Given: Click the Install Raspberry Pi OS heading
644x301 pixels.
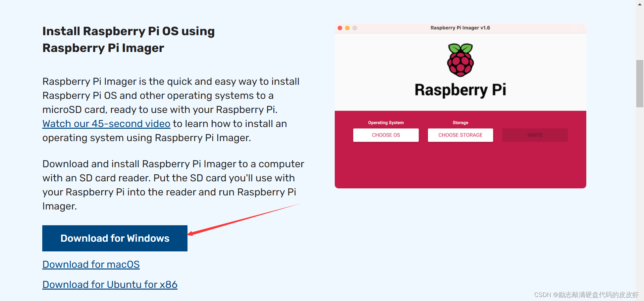Looking at the screenshot, I should coord(128,40).
